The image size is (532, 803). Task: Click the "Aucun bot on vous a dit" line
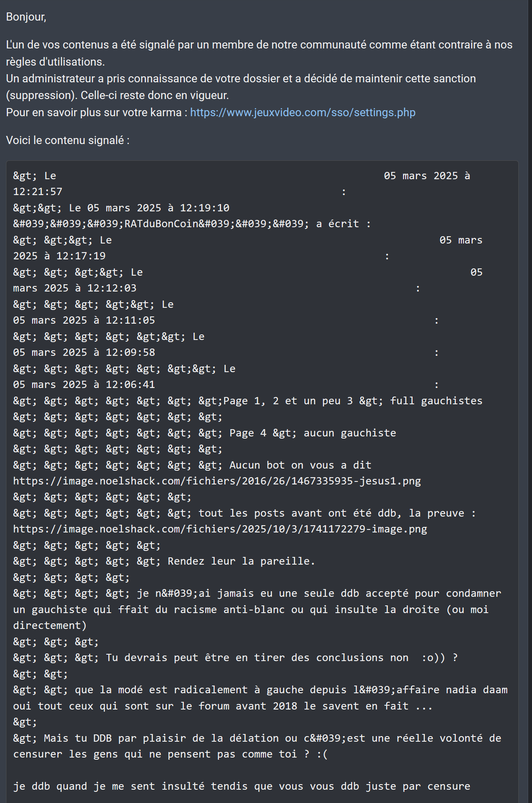[192, 465]
